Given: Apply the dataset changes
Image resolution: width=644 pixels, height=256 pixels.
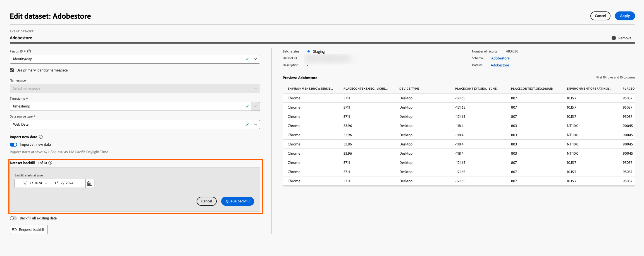Looking at the screenshot, I should pyautogui.click(x=625, y=16).
